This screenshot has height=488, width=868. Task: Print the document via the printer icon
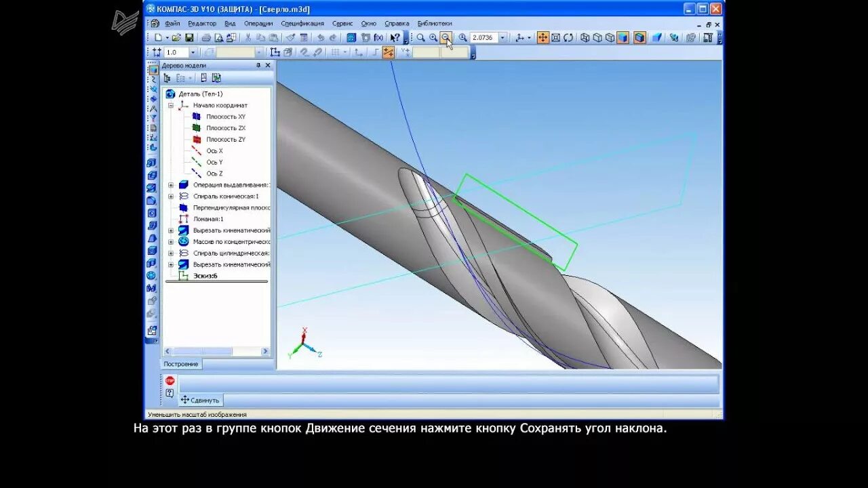pyautogui.click(x=206, y=38)
